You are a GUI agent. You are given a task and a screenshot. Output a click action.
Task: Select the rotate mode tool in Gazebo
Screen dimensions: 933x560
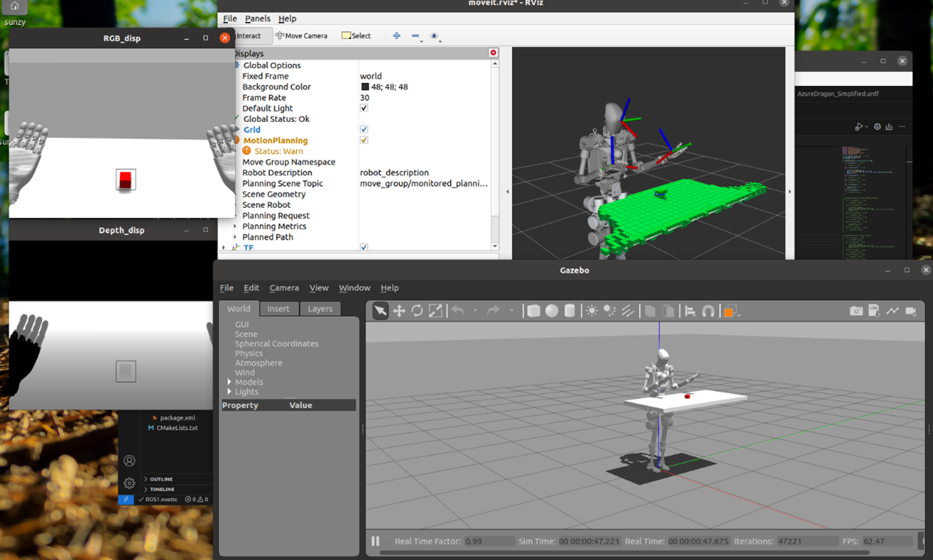(x=417, y=311)
